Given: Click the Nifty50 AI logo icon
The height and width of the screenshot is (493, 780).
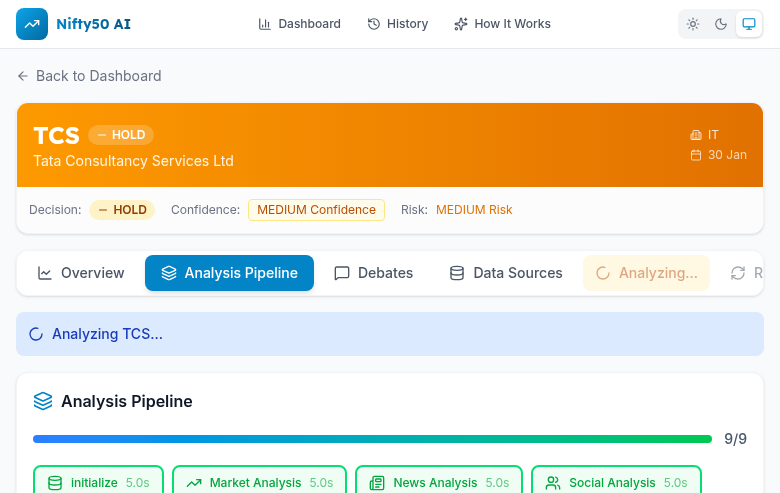Looking at the screenshot, I should click(32, 24).
